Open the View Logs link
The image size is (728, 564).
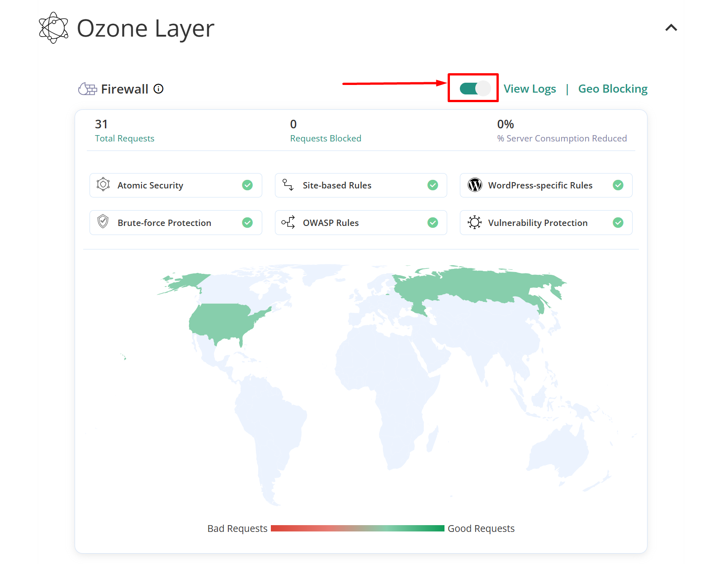coord(529,89)
